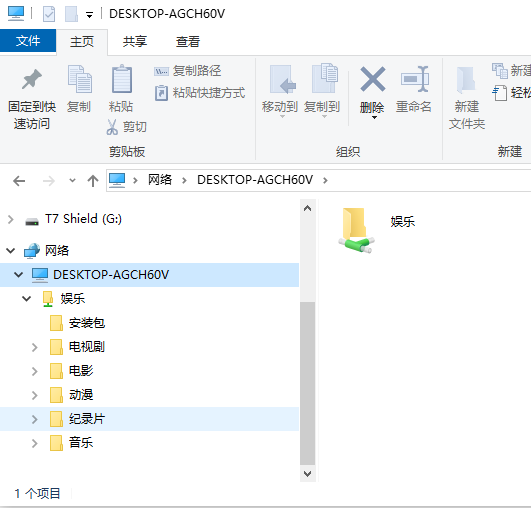531x508 pixels.
Task: Click 网络 in the address bar
Action: (160, 180)
